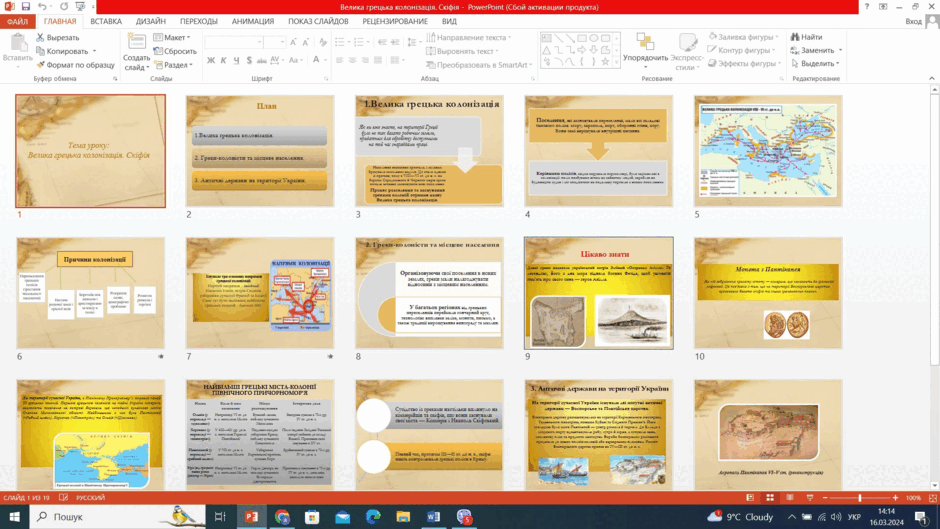Screen dimensions: 940x529
Task: Open the Section (Раздел) dropdown
Action: click(174, 65)
